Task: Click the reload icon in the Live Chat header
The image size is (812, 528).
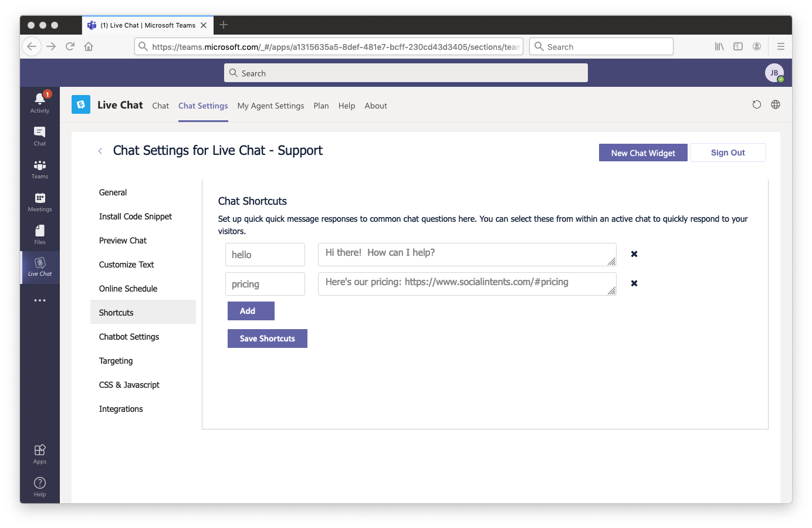Action: pyautogui.click(x=756, y=104)
